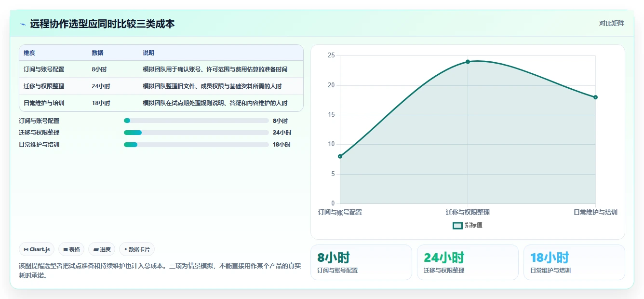Click the 订阅与账号配置 progress row label

coord(39,121)
